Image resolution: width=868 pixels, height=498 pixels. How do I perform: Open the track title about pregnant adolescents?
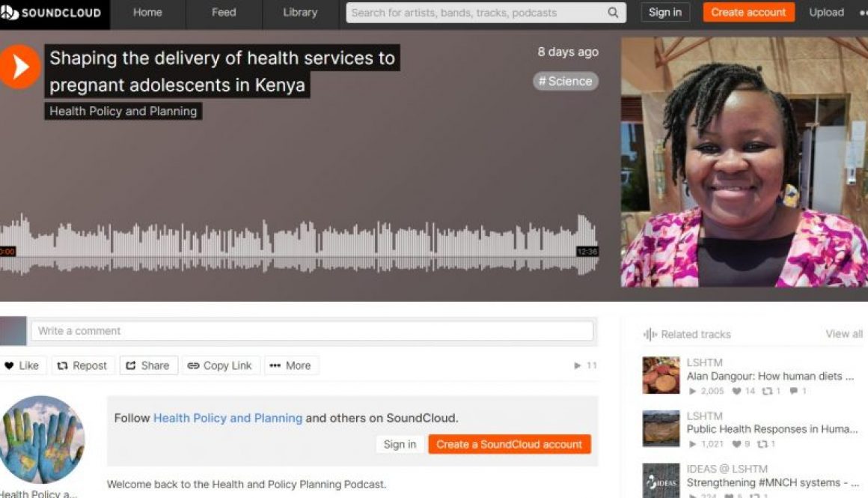pyautogui.click(x=222, y=71)
